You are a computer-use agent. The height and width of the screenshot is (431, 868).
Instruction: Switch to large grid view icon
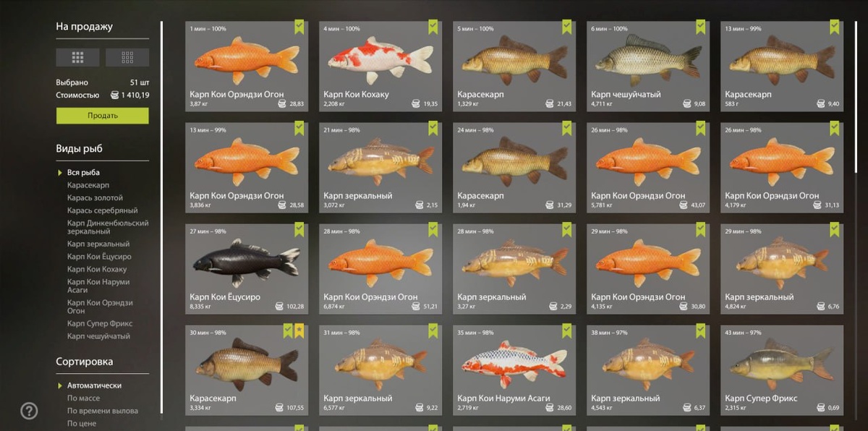[x=77, y=57]
